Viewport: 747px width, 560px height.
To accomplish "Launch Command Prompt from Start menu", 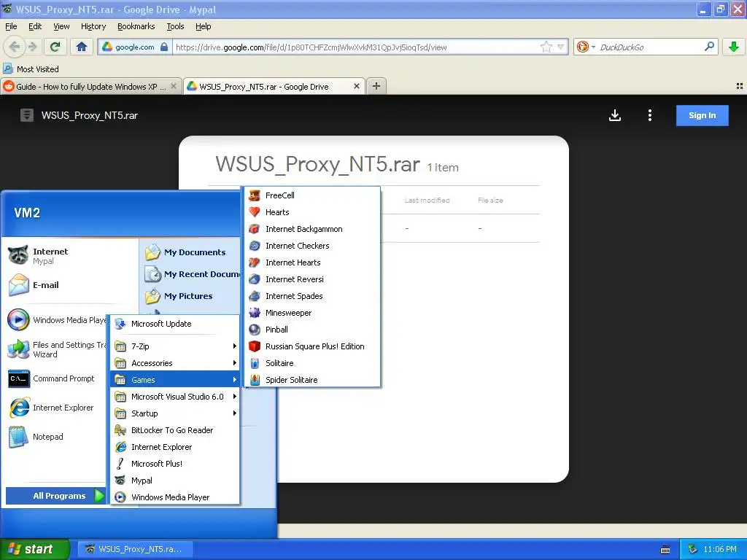I will [x=53, y=378].
